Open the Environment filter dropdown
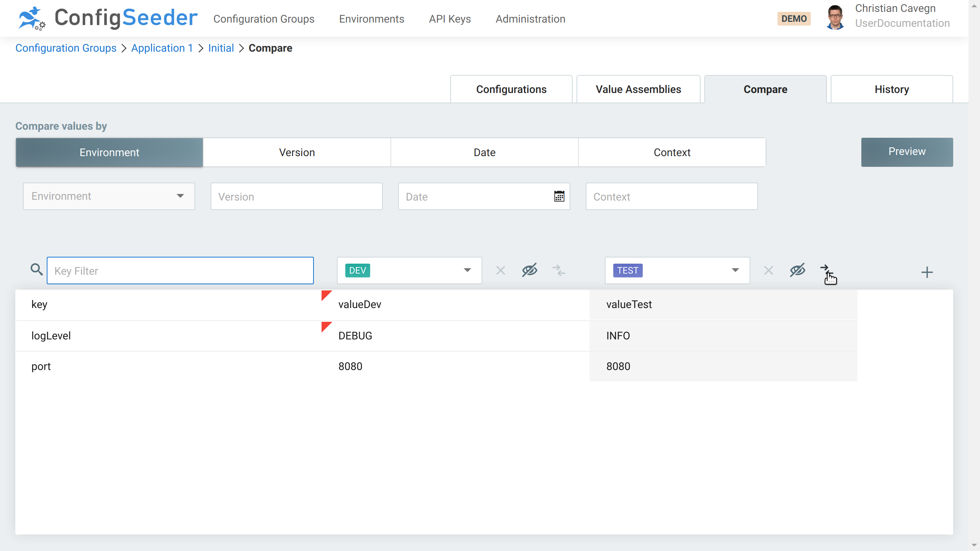The image size is (980, 551). (x=109, y=196)
